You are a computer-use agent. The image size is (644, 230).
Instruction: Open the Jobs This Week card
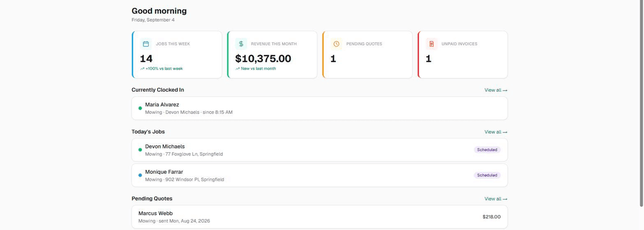[x=177, y=55]
